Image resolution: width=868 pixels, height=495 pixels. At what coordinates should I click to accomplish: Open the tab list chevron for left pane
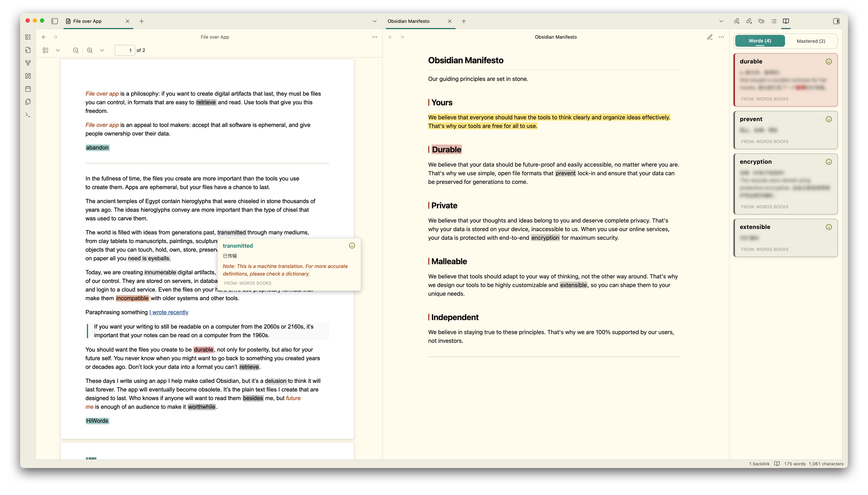374,21
